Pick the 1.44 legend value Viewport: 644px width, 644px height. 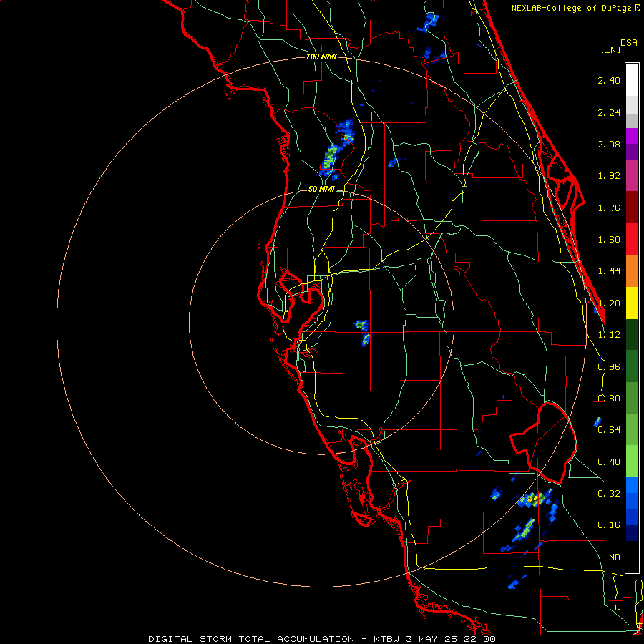609,271
